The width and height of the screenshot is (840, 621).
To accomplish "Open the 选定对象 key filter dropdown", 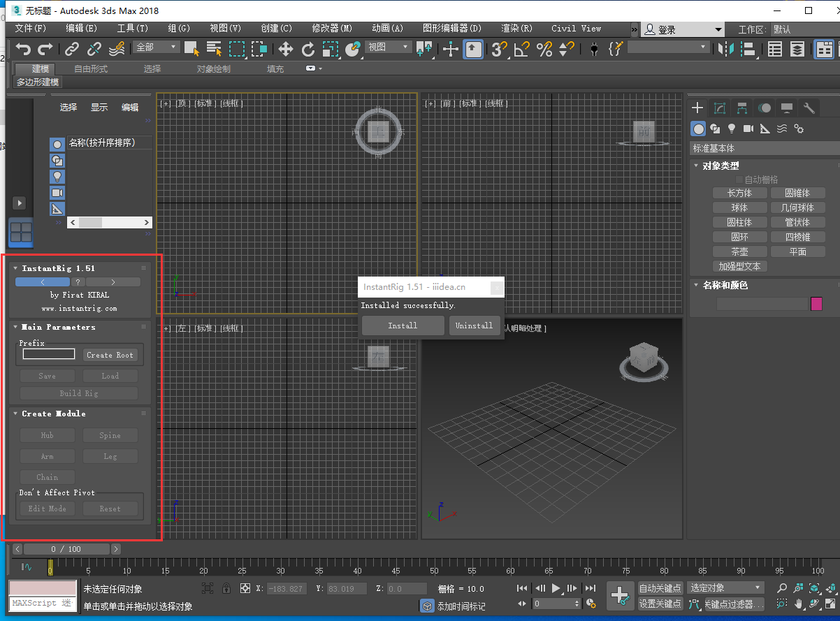I will tap(725, 588).
